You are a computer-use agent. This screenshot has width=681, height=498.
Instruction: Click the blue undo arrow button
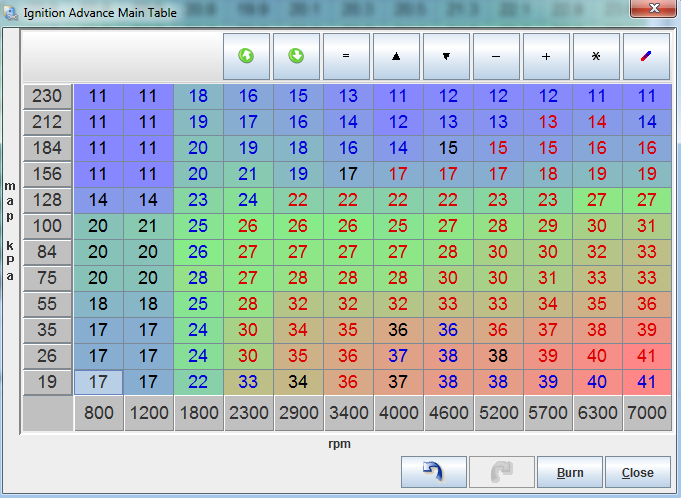point(435,472)
